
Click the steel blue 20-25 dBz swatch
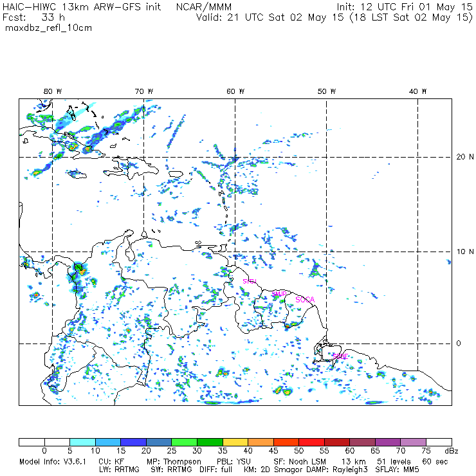159,442
